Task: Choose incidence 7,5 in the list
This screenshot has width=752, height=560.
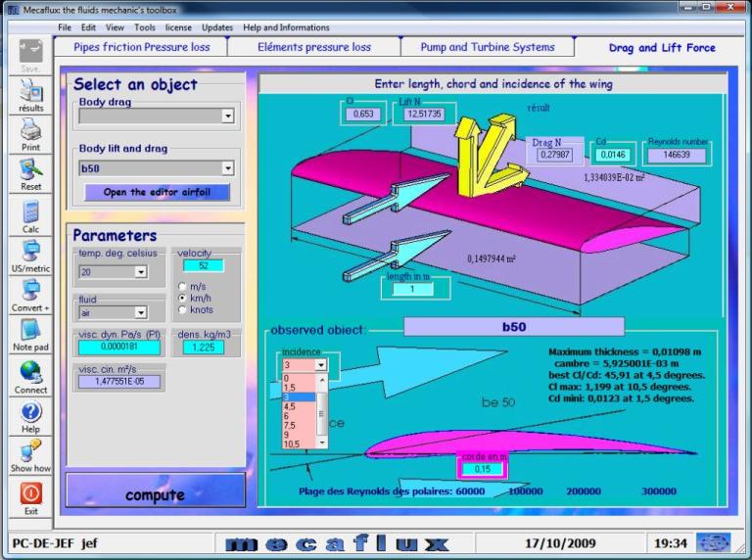Action: coord(300,425)
